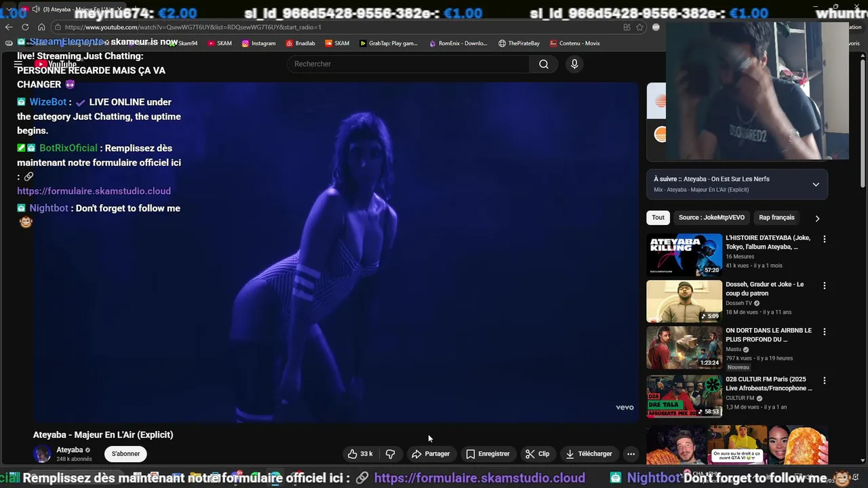Select the 'Tout' filter chip
Image resolution: width=868 pixels, height=488 pixels.
[658, 218]
